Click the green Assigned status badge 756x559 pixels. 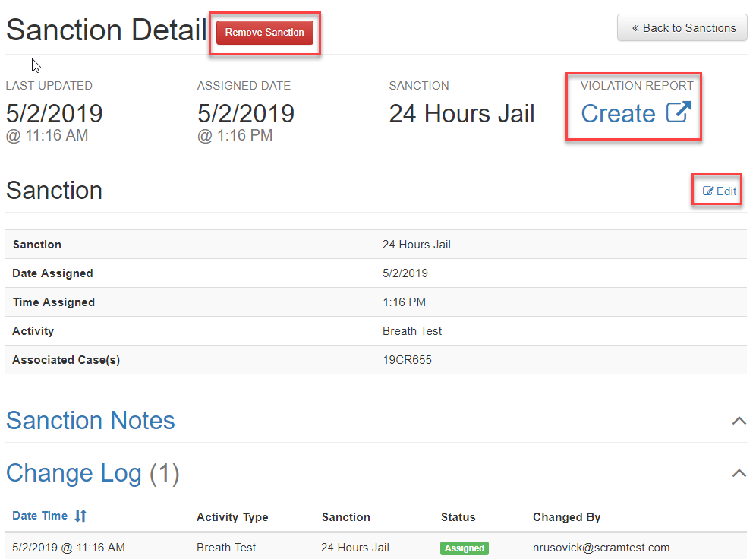tap(464, 548)
